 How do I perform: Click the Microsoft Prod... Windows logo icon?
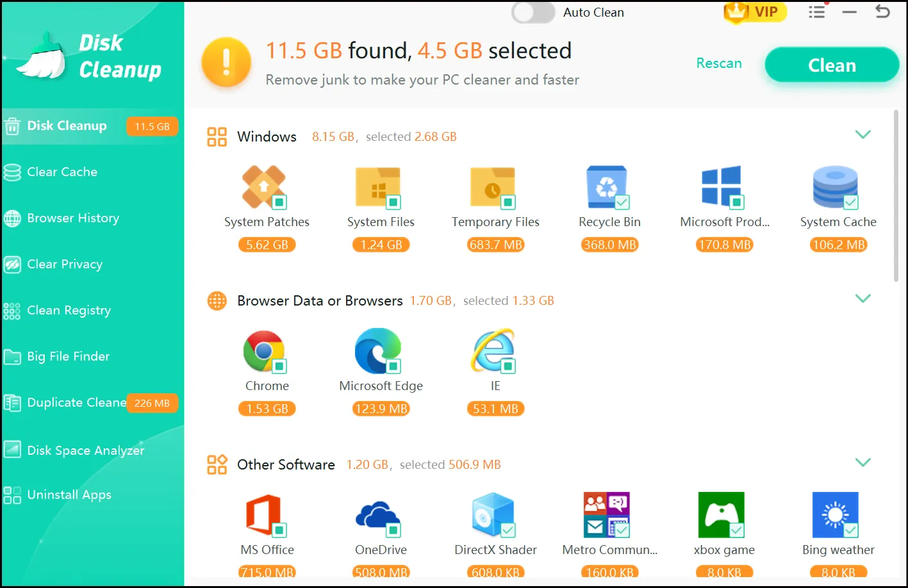(722, 186)
